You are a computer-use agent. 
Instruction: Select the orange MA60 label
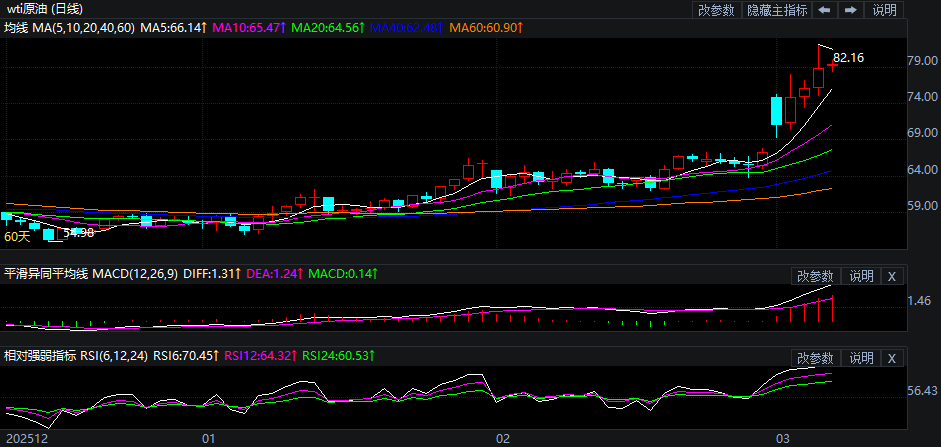[486, 28]
